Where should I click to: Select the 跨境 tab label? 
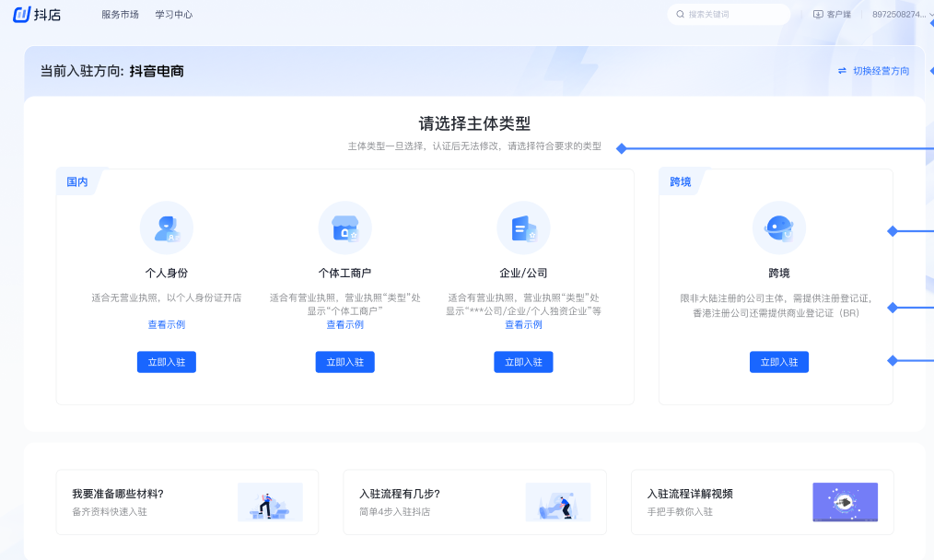[x=681, y=181]
